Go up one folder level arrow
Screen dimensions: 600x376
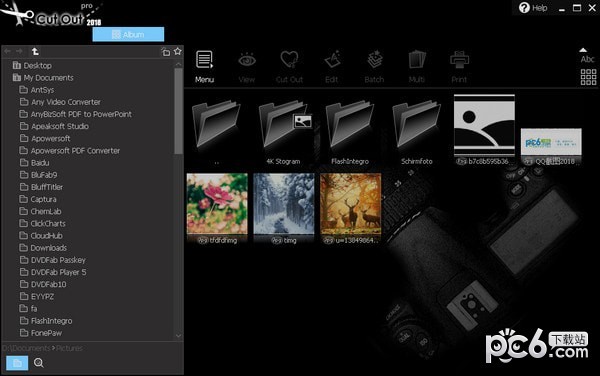point(35,51)
